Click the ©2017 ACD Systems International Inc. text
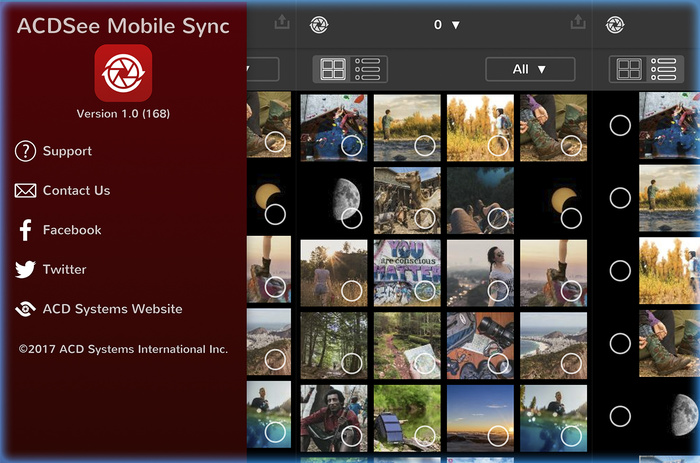Screen dimensions: 700x463 pos(123,349)
